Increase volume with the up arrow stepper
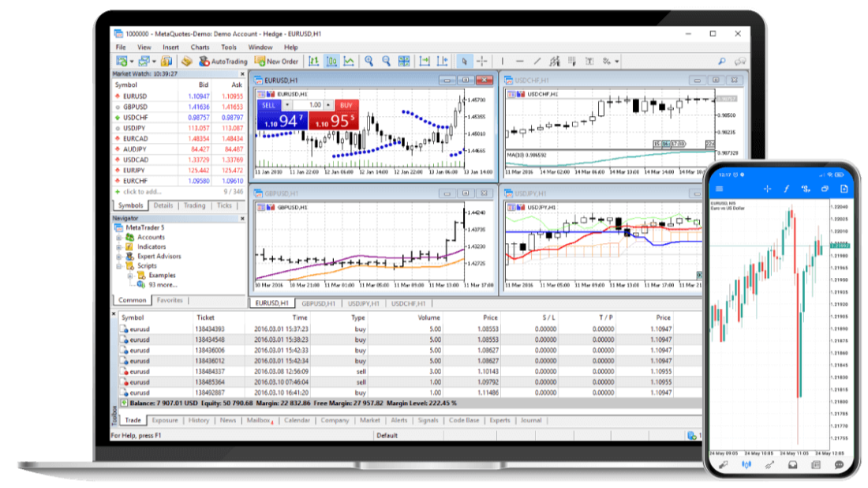 point(328,105)
